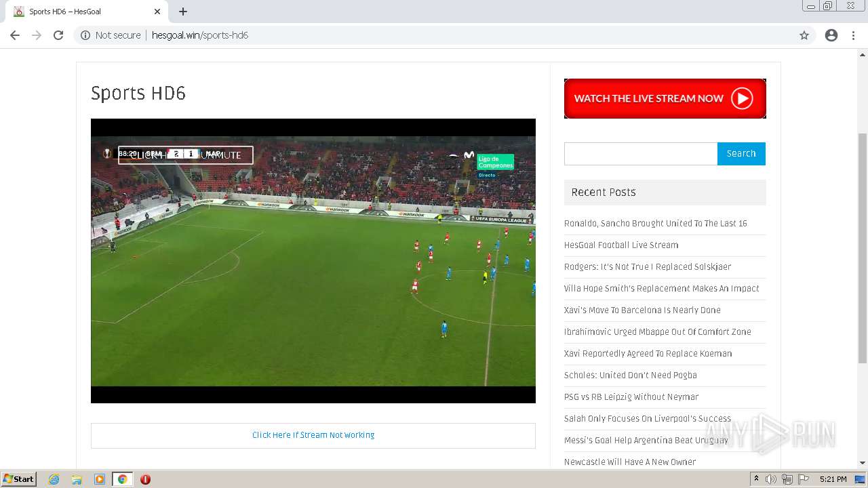
Task: Reload the current page
Action: pos(58,35)
